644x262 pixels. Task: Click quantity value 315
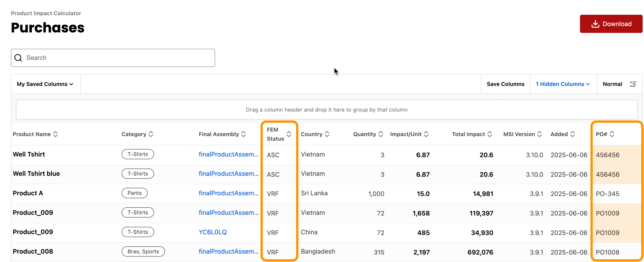pyautogui.click(x=379, y=252)
